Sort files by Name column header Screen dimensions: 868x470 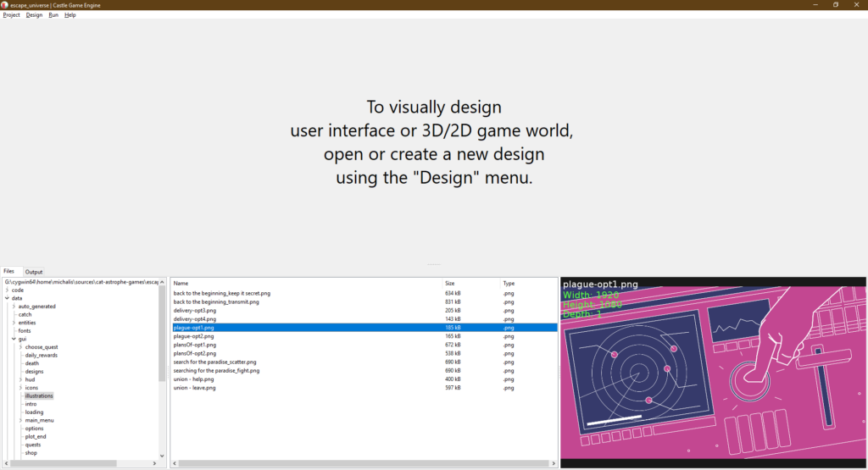[x=307, y=283]
